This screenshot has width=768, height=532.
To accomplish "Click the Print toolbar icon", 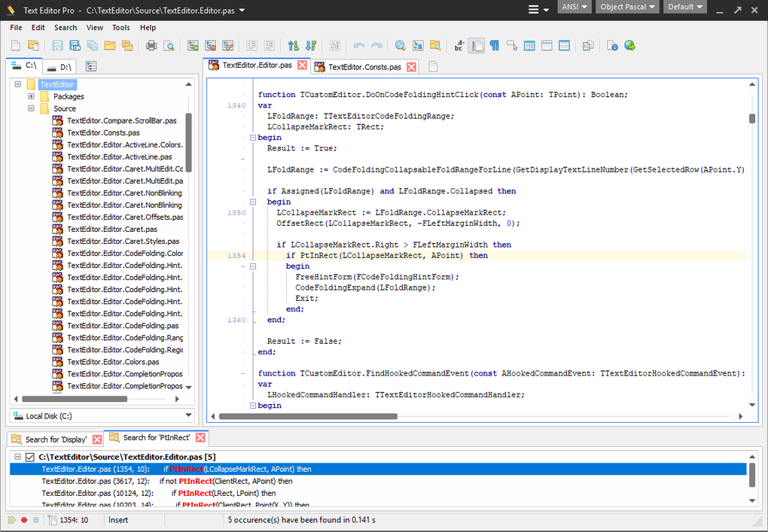I will 151,45.
